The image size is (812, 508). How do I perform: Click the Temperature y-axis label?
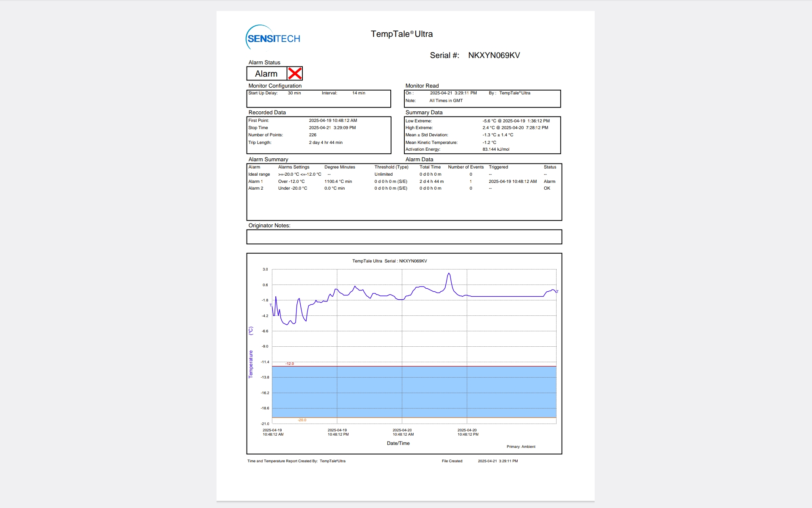250,364
